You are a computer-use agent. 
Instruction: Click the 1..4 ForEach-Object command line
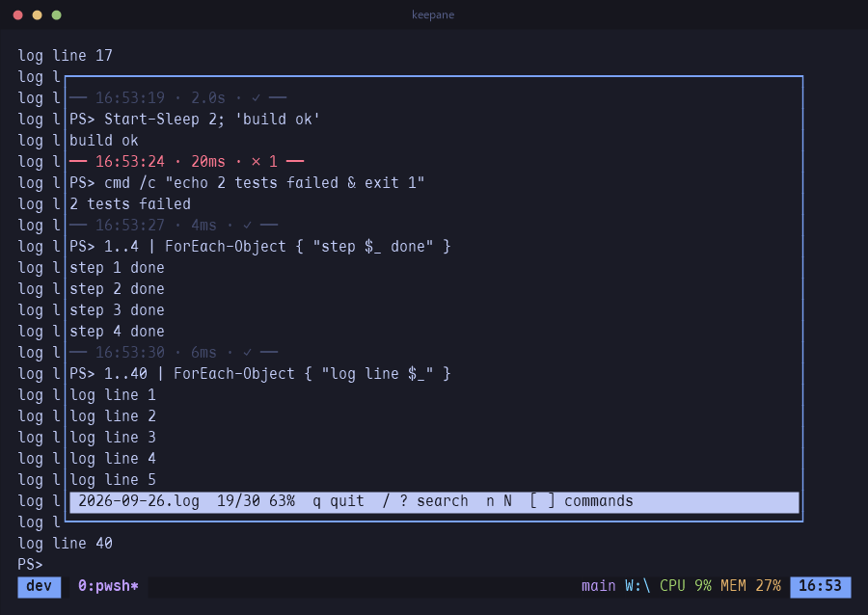click(260, 247)
